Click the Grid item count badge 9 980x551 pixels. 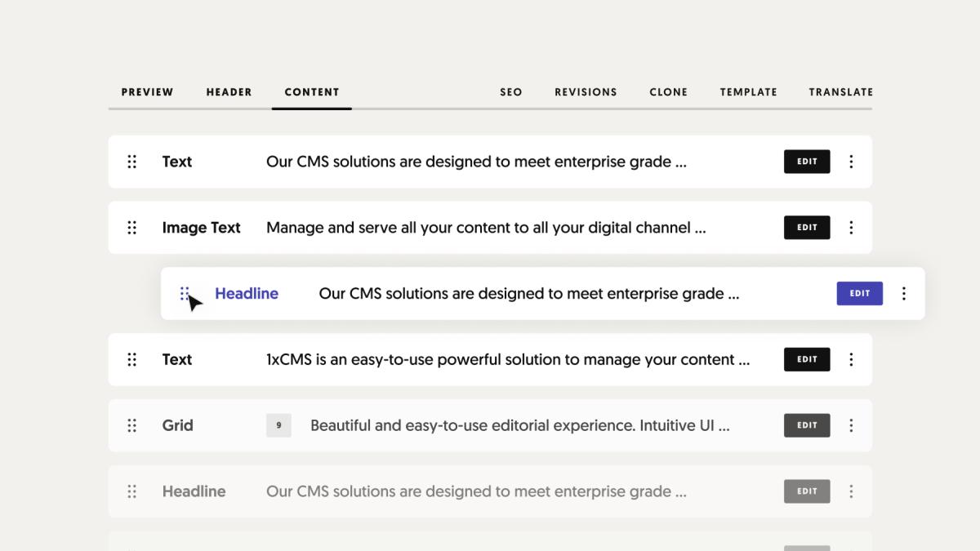(x=278, y=425)
